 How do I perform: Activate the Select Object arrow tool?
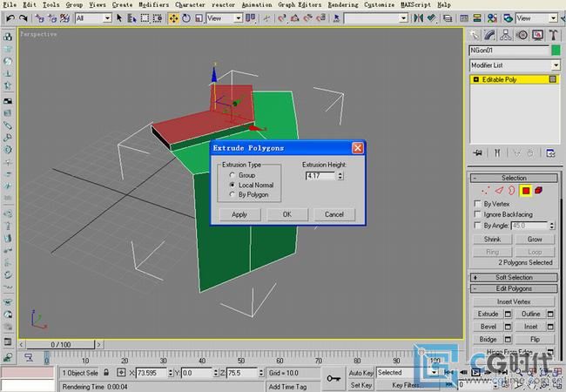click(x=119, y=18)
